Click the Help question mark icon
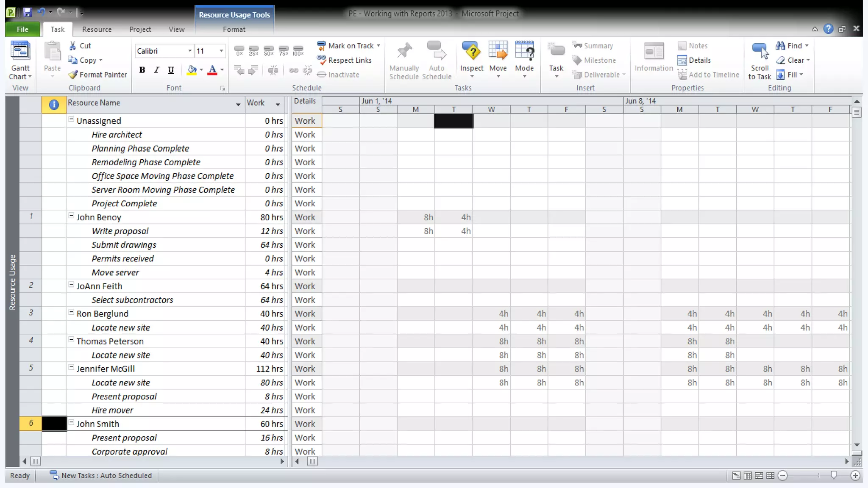This screenshot has width=868, height=488. coord(828,29)
